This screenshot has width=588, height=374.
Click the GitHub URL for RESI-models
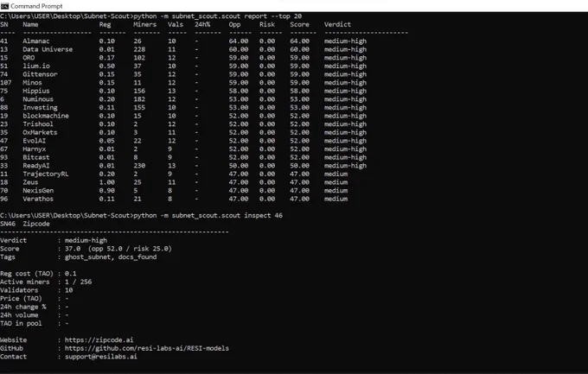click(147, 348)
